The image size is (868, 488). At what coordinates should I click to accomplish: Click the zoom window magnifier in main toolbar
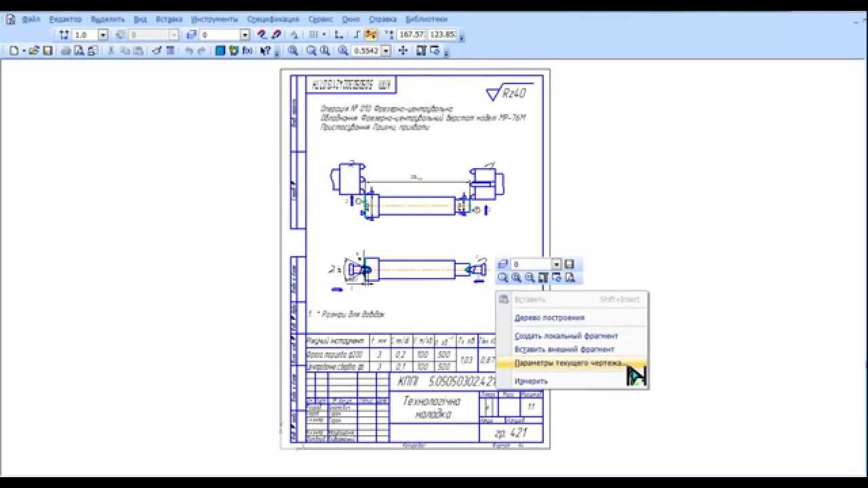click(293, 50)
